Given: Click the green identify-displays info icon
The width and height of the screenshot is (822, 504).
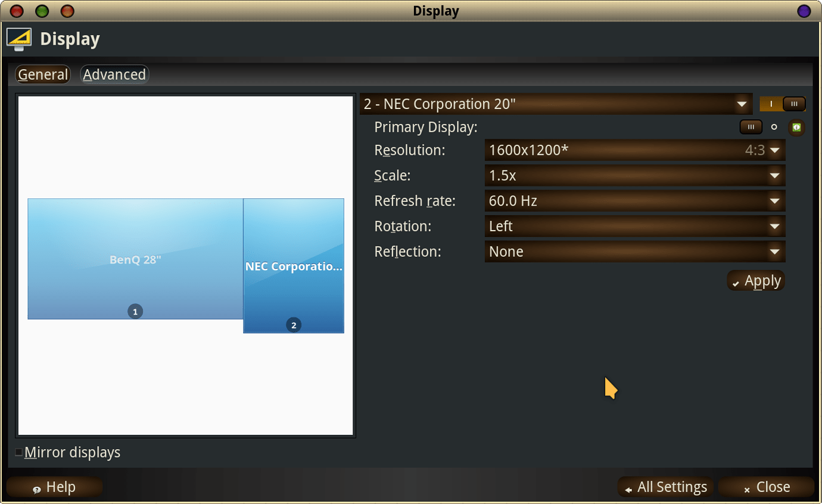Looking at the screenshot, I should point(797,127).
